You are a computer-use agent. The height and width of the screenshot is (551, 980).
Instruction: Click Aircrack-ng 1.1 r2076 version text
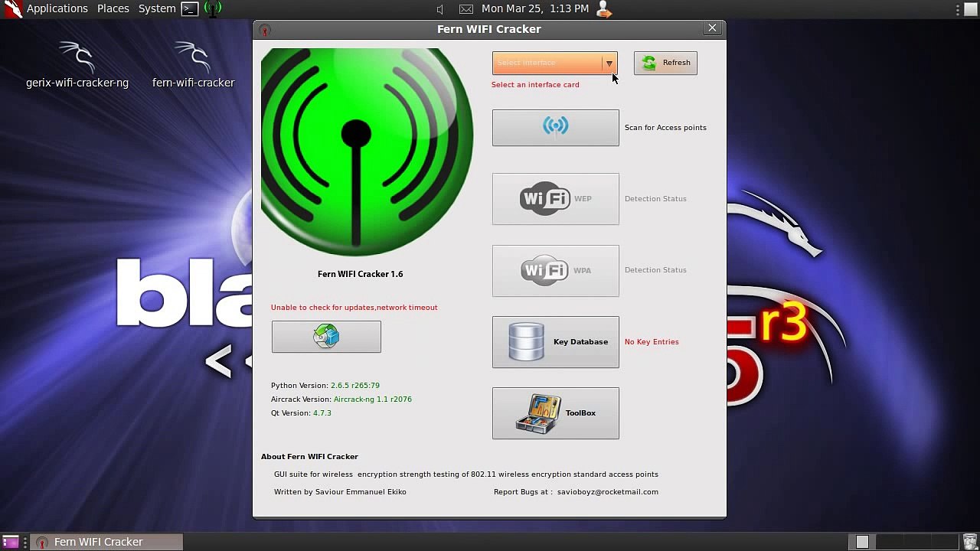[x=373, y=399]
